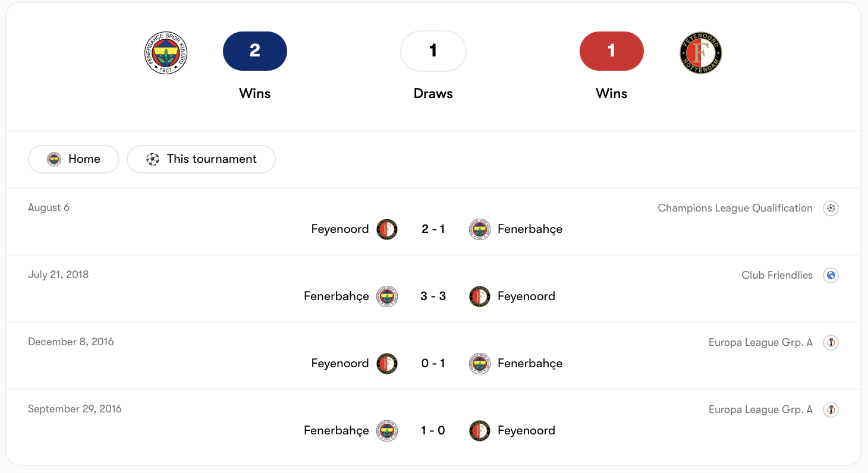Click the white draws count badge
Image resolution: width=868 pixels, height=473 pixels.
click(433, 51)
